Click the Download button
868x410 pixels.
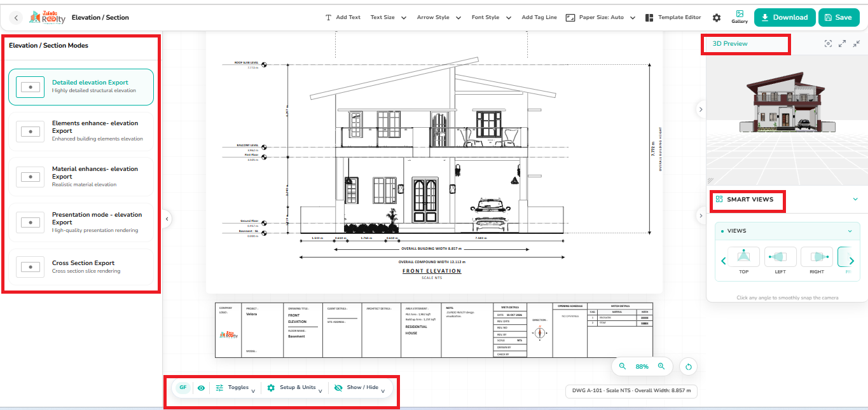click(785, 18)
